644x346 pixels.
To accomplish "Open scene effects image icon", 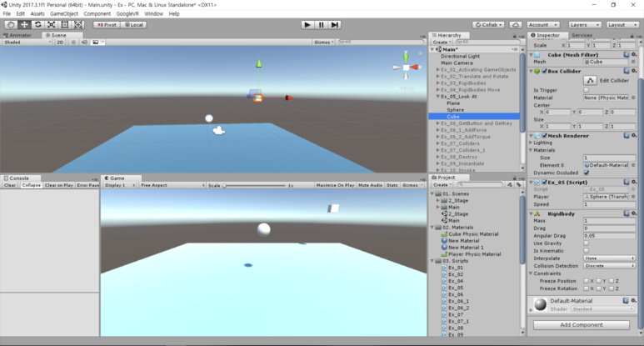I will pos(96,43).
